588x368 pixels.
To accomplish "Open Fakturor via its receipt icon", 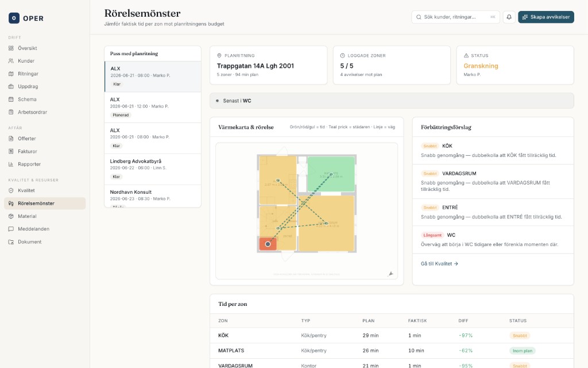I will pyautogui.click(x=11, y=151).
